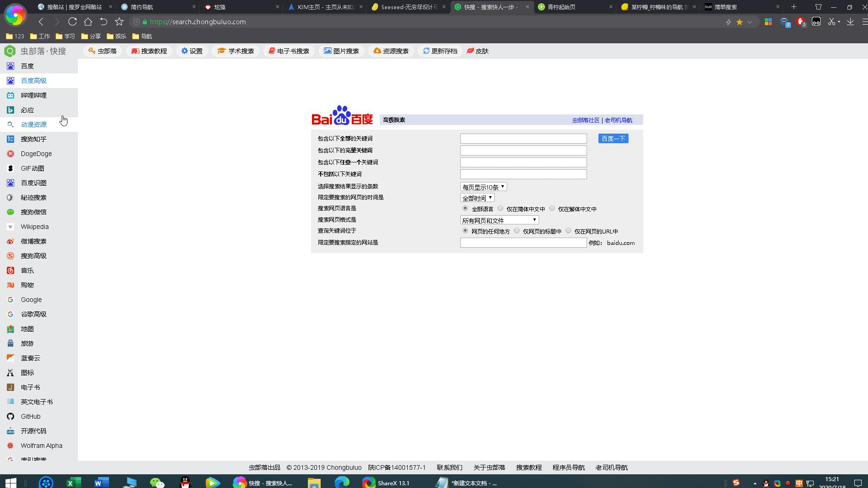
Task: Open the 学术搜索 menu item
Action: 236,51
